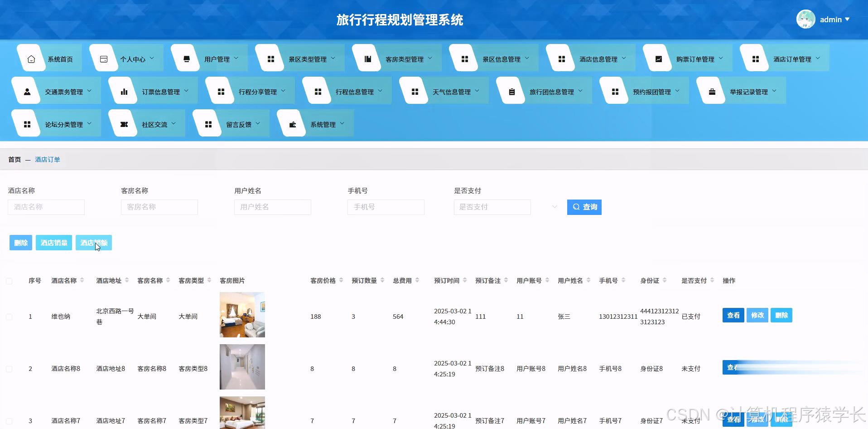The height and width of the screenshot is (429, 868).
Task: Check the checkbox for 酒店名称8 row
Action: [9, 368]
